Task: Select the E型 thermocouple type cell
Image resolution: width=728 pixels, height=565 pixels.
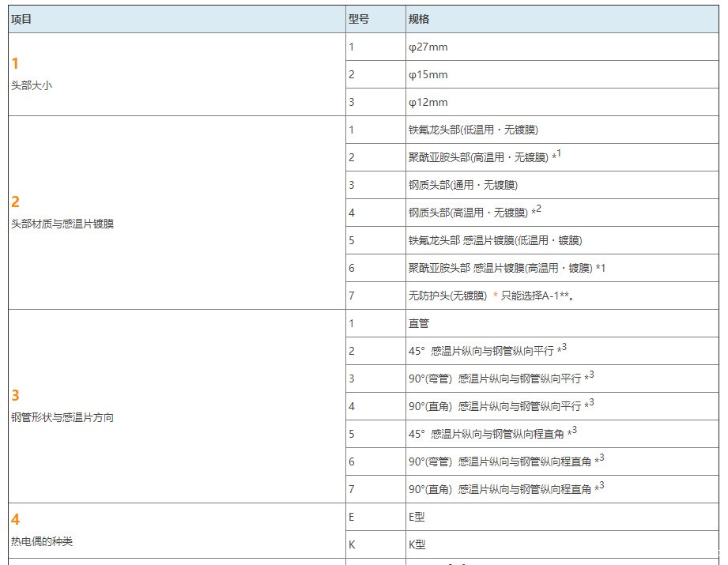Action: pyautogui.click(x=417, y=517)
